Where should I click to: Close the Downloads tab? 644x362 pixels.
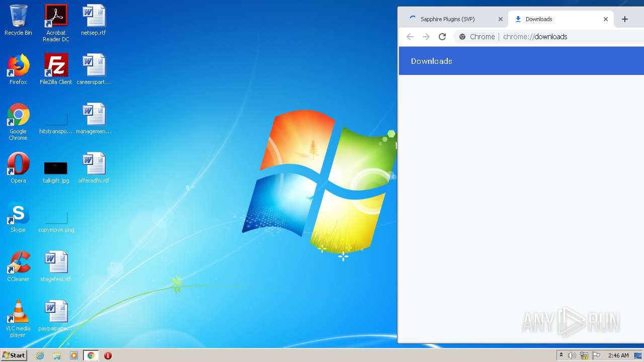606,19
